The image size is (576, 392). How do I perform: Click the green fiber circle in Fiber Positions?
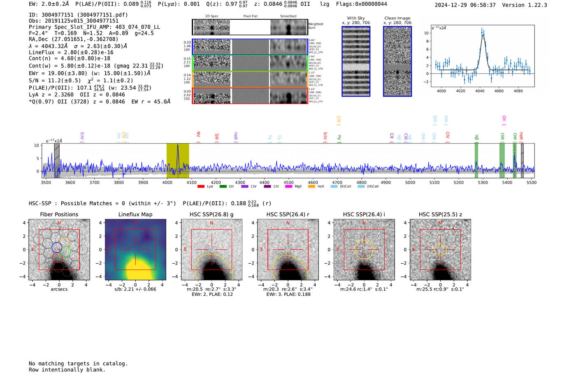[66, 251]
